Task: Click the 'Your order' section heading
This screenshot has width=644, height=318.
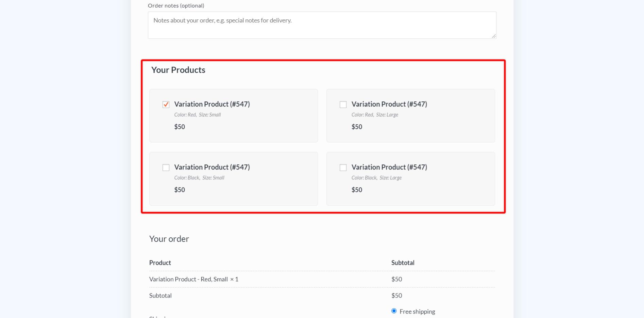Action: pos(169,239)
